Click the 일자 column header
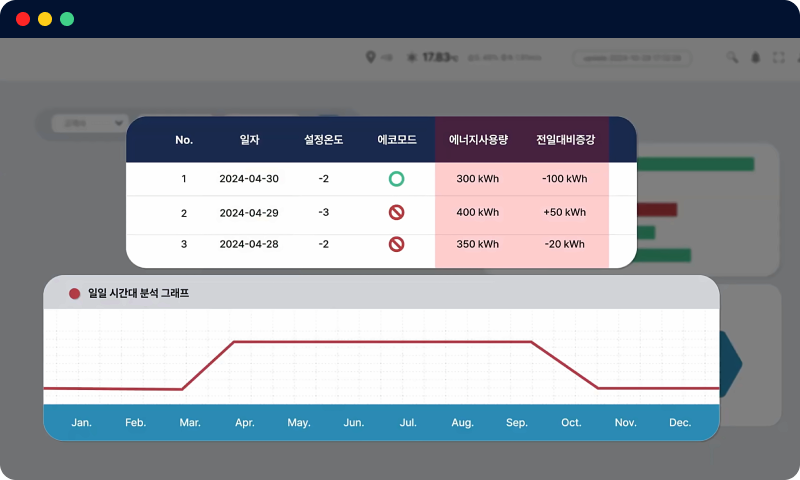This screenshot has height=480, width=800. click(x=249, y=140)
